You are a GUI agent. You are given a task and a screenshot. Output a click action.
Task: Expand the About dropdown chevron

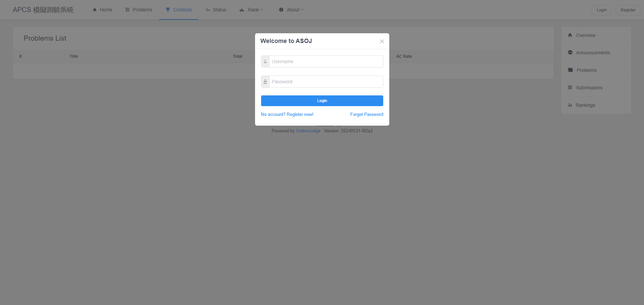point(302,10)
